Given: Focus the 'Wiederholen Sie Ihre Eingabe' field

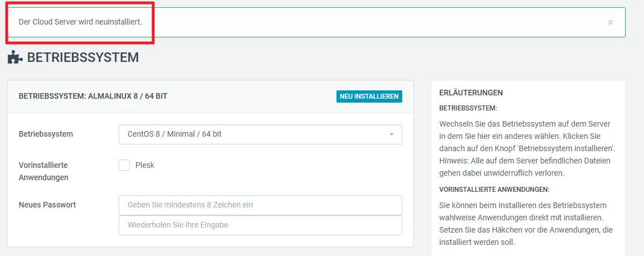Looking at the screenshot, I should 260,225.
